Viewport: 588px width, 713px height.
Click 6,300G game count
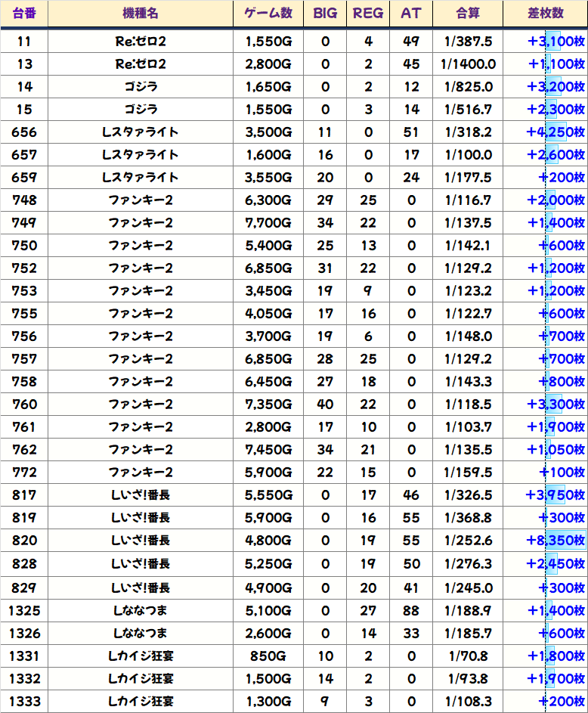268,200
